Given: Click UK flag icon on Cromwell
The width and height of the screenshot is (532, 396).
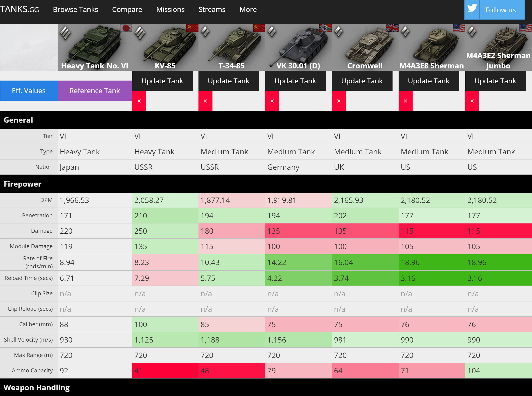Looking at the screenshot, I should (x=392, y=28).
